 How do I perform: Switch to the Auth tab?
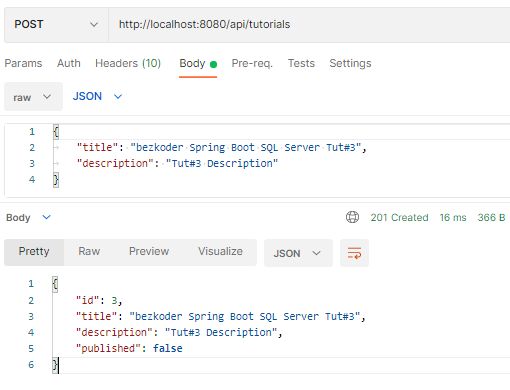69,63
